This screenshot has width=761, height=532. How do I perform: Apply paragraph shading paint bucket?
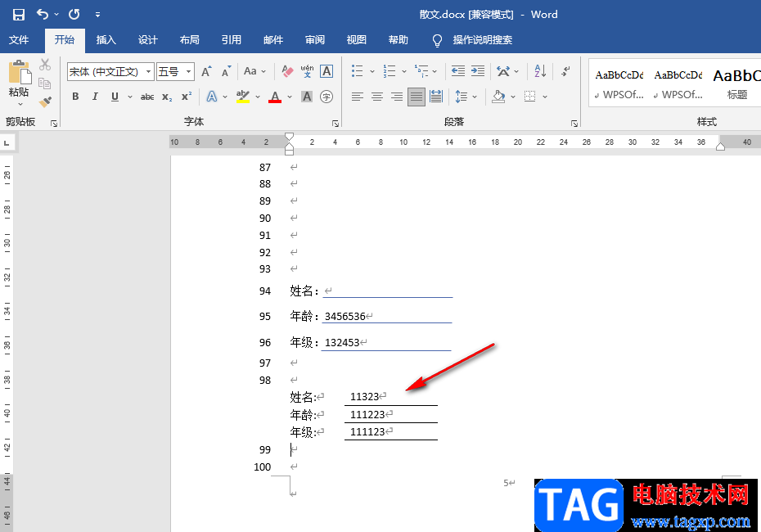click(498, 97)
